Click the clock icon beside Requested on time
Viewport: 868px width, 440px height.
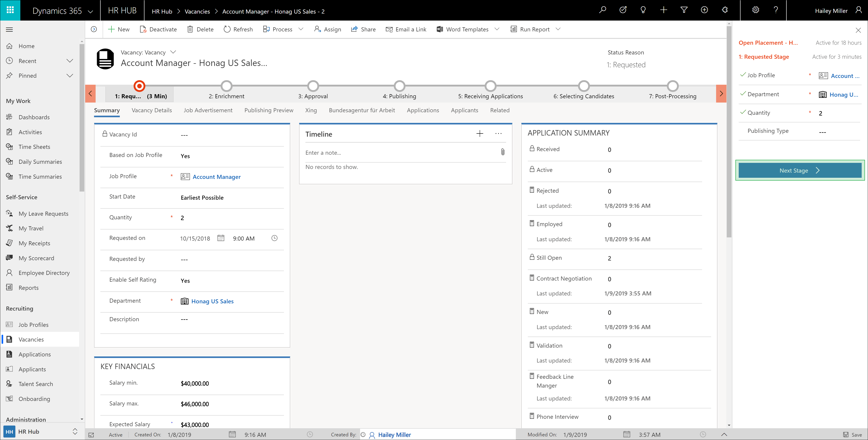(x=274, y=238)
